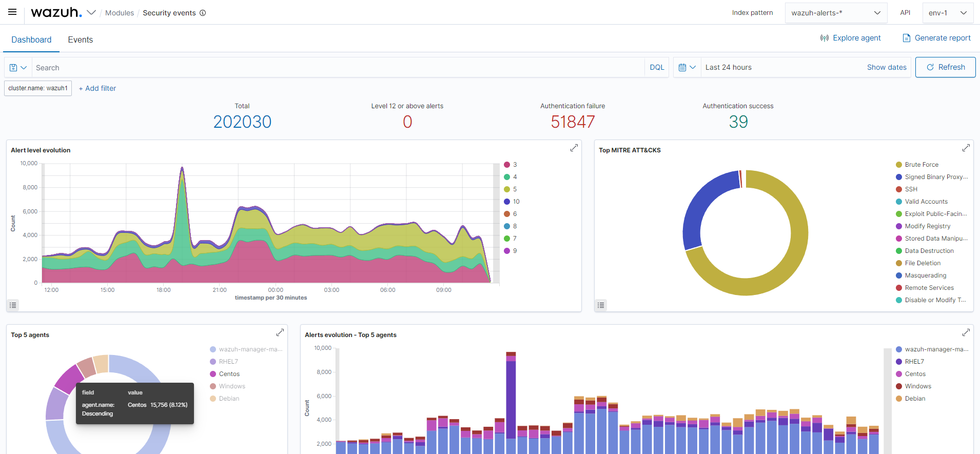The height and width of the screenshot is (454, 980).
Task: Click RHEL7 in Alerts evolution legend
Action: click(x=914, y=362)
